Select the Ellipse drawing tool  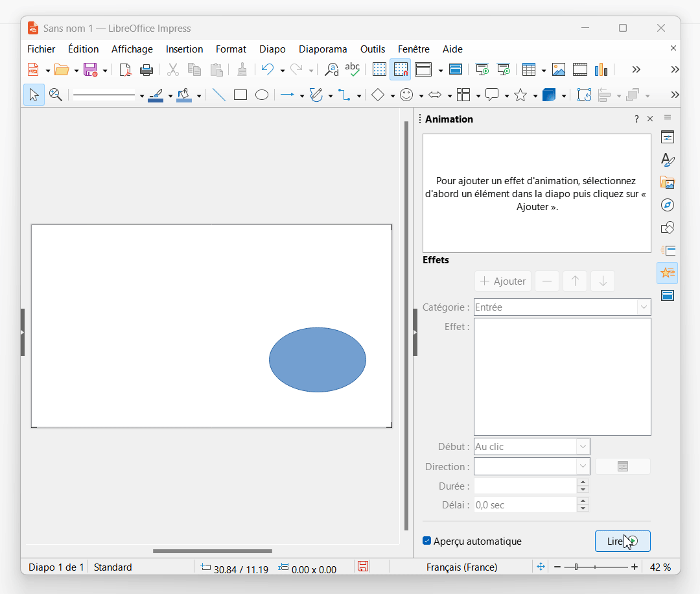click(262, 95)
